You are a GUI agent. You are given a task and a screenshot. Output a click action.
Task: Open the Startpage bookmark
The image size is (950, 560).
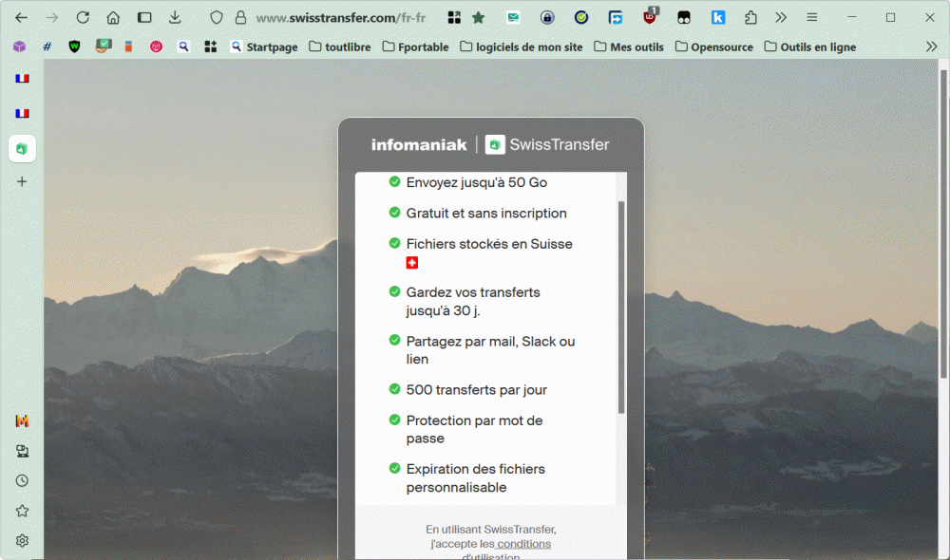coord(263,47)
